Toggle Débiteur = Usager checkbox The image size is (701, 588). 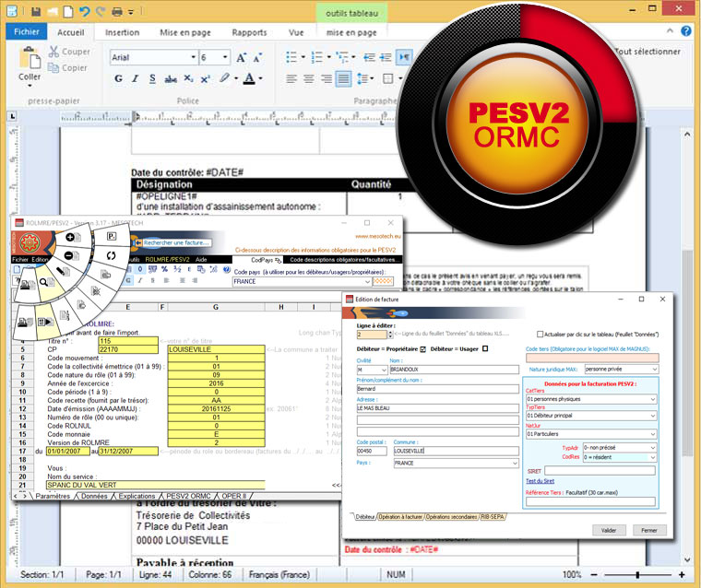(485, 348)
